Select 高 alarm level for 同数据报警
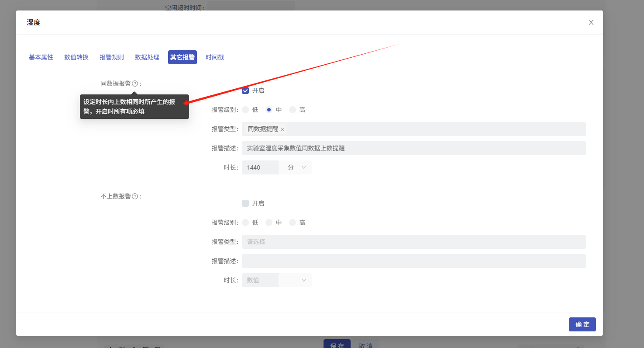Viewport: 644px width, 348px height. 292,109
